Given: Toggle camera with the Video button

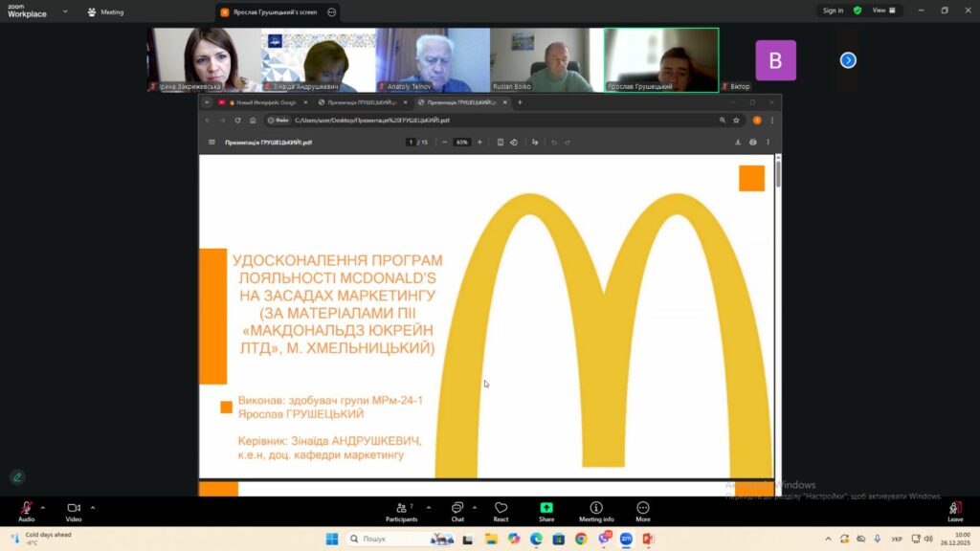Looking at the screenshot, I should tap(74, 511).
